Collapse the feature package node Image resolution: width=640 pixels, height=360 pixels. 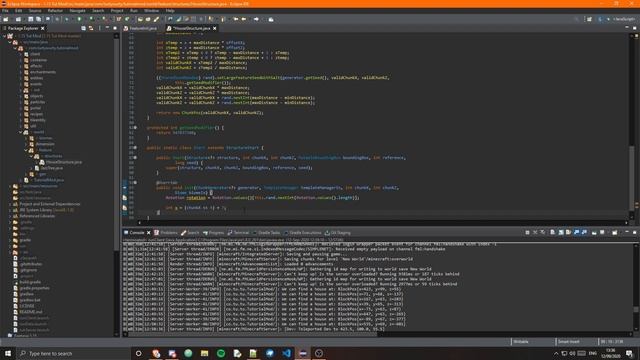(26, 150)
